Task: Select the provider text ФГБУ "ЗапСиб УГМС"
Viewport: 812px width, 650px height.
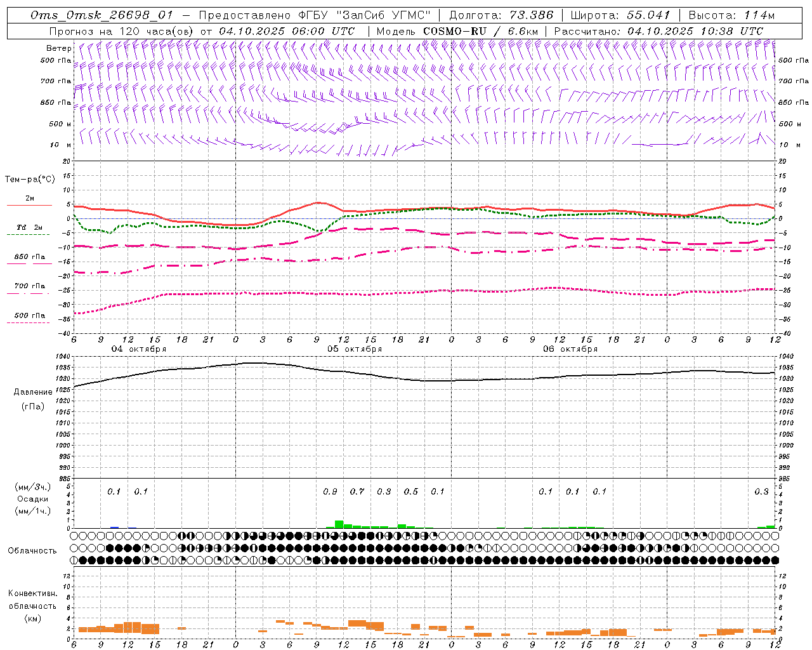Action: pos(365,15)
